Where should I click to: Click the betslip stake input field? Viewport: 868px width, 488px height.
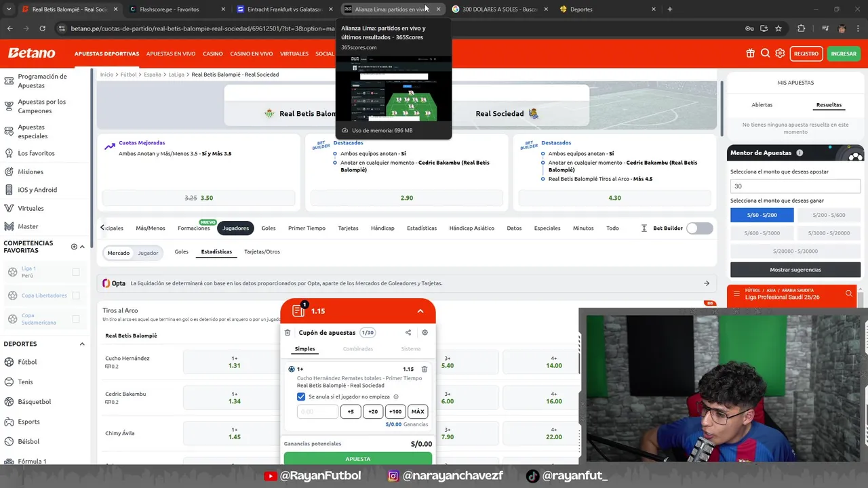click(x=317, y=411)
